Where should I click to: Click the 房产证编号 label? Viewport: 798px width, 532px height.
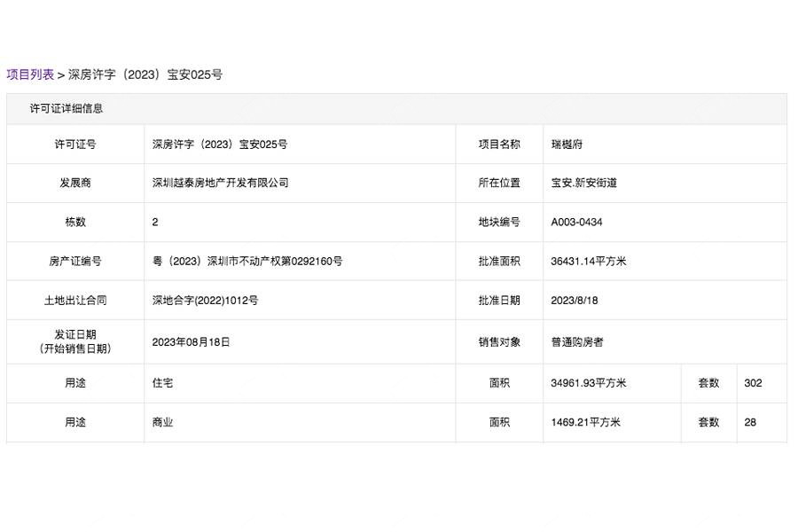click(75, 262)
